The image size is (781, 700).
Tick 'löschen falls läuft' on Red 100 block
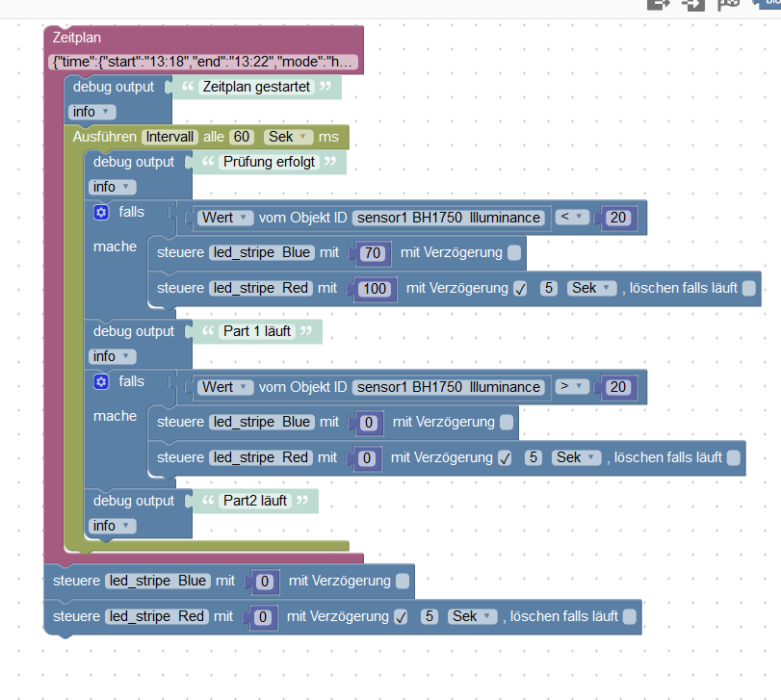click(x=748, y=289)
